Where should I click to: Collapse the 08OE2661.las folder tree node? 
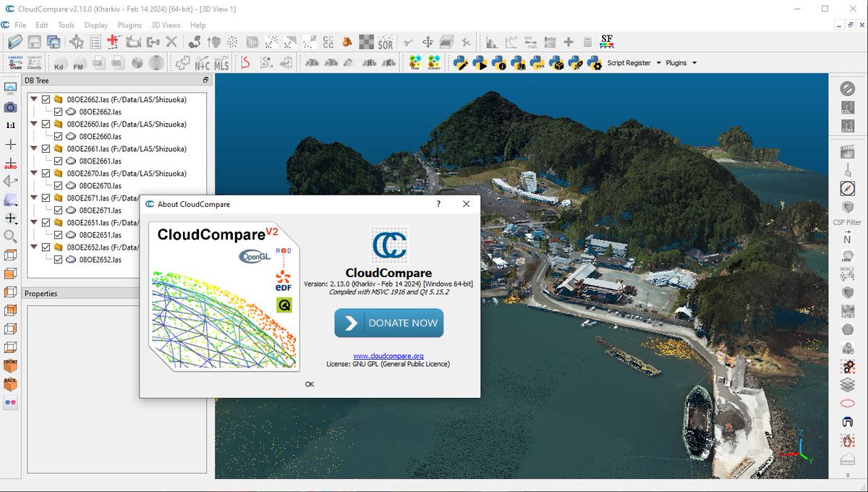[x=34, y=148]
